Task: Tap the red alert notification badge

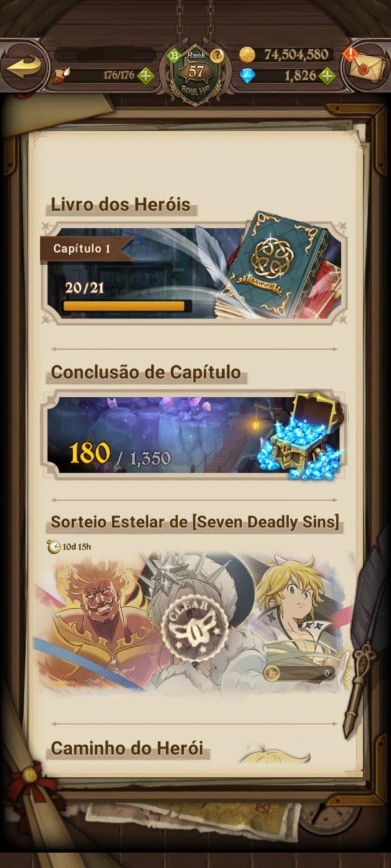Action: click(x=350, y=53)
